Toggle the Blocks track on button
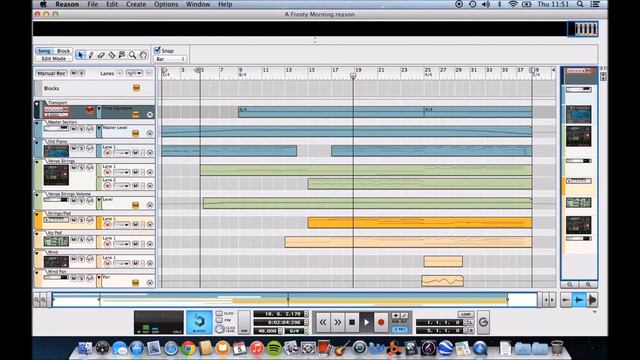This screenshot has width=640, height=360. pos(136,88)
